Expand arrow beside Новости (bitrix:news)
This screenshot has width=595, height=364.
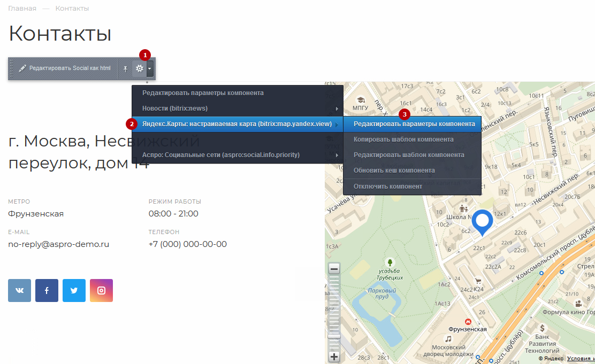click(x=337, y=109)
